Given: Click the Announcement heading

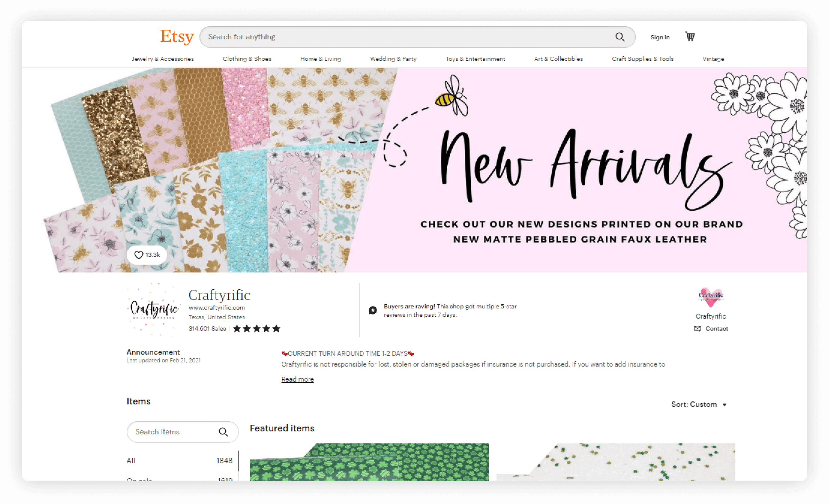Looking at the screenshot, I should [153, 352].
